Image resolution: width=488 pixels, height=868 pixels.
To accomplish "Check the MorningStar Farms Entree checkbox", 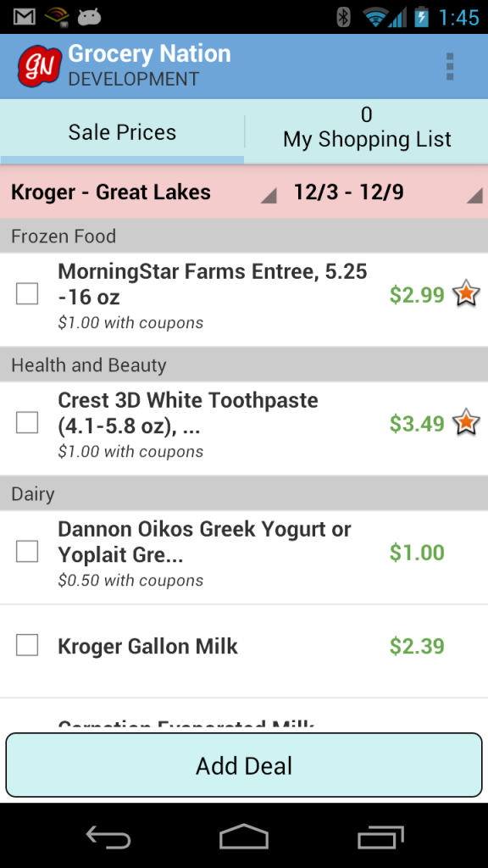I will pyautogui.click(x=27, y=294).
